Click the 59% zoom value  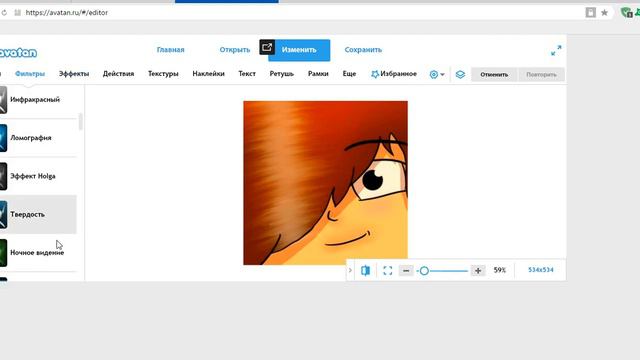[x=500, y=270]
